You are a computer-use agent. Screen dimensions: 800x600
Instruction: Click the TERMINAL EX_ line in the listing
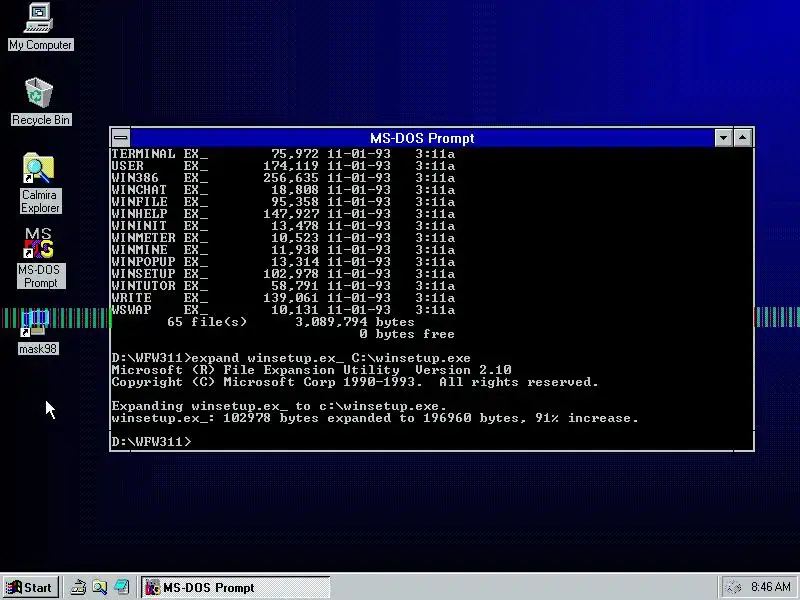click(x=283, y=154)
